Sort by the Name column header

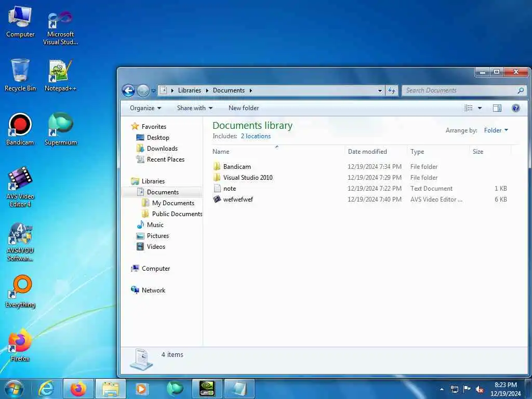(x=278, y=152)
